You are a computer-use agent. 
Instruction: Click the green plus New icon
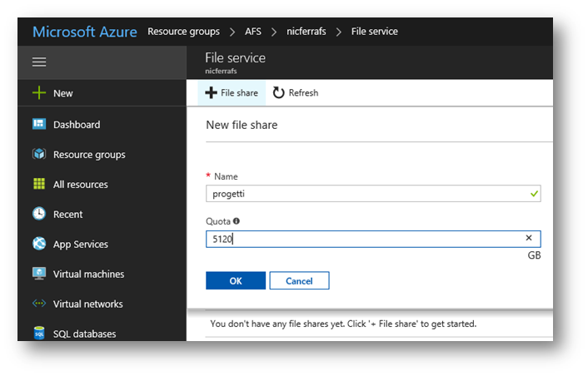point(39,92)
